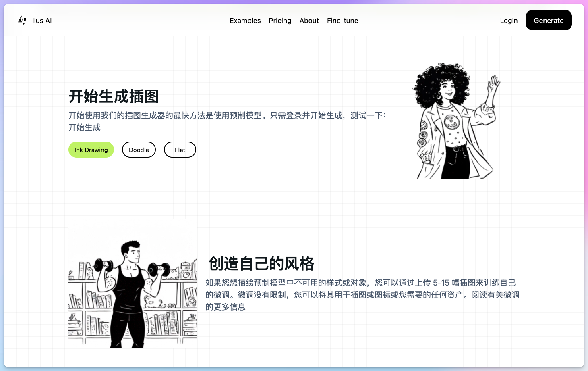Open the Pricing page
The height and width of the screenshot is (371, 588).
(280, 21)
